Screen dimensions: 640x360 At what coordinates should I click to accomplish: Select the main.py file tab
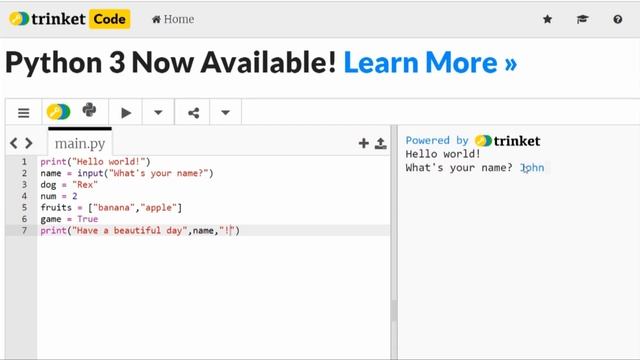[x=80, y=143]
